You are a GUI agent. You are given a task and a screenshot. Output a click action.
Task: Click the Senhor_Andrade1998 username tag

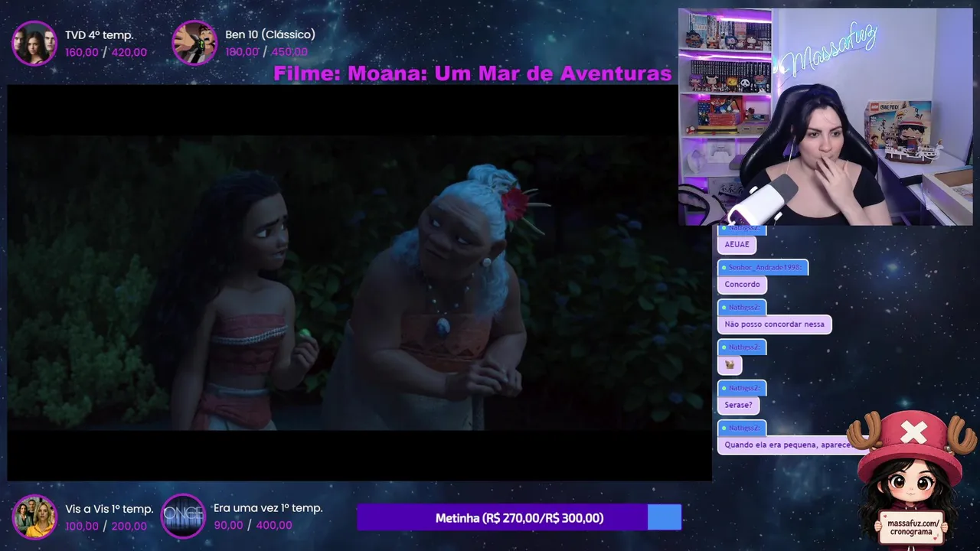[763, 267]
